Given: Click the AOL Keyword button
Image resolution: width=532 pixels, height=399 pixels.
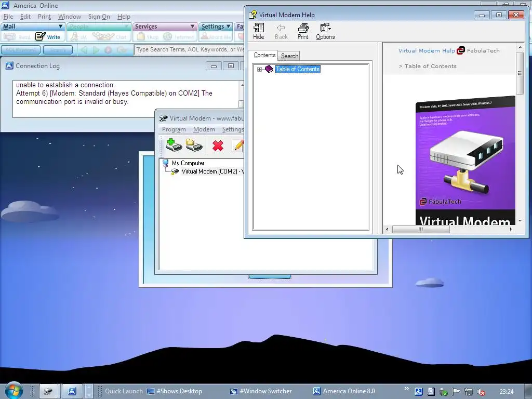Looking at the screenshot, I should click(x=21, y=50).
